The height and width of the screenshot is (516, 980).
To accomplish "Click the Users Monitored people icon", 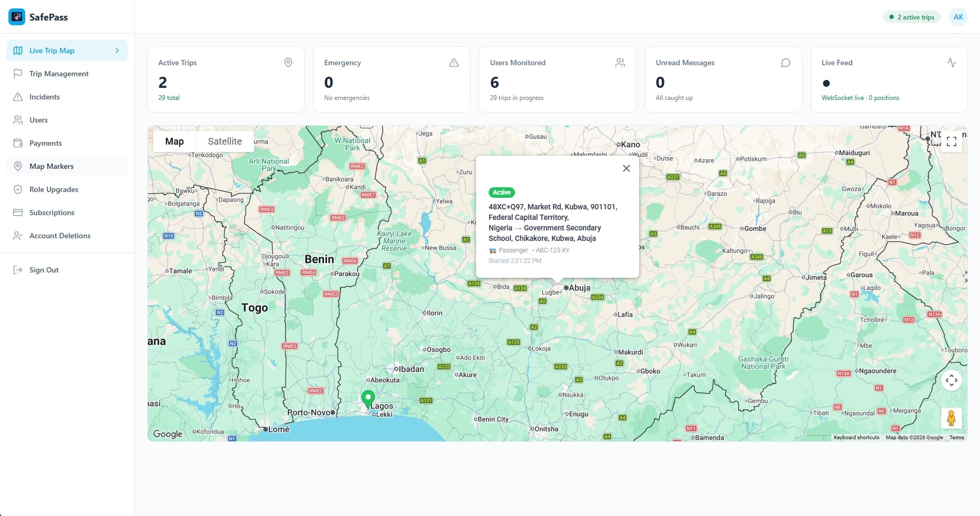I will 620,63.
